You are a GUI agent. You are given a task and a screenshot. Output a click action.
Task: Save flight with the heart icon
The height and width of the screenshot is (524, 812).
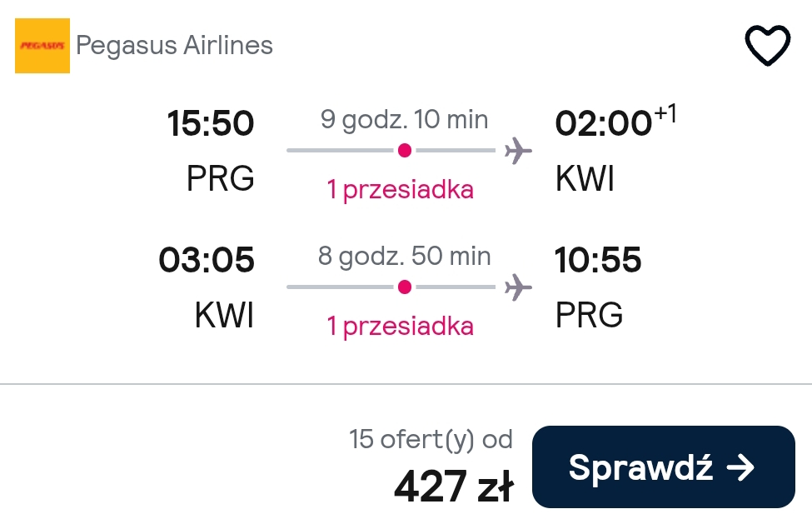click(x=768, y=45)
